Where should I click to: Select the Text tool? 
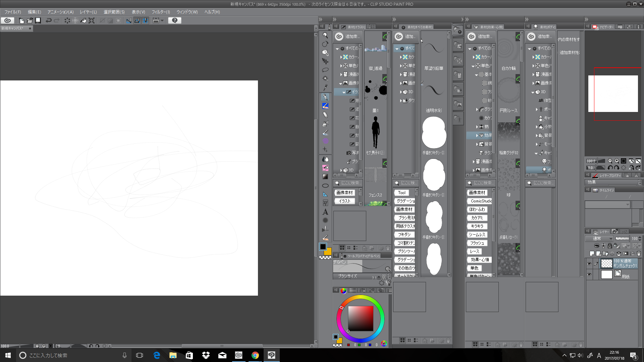pos(325,212)
